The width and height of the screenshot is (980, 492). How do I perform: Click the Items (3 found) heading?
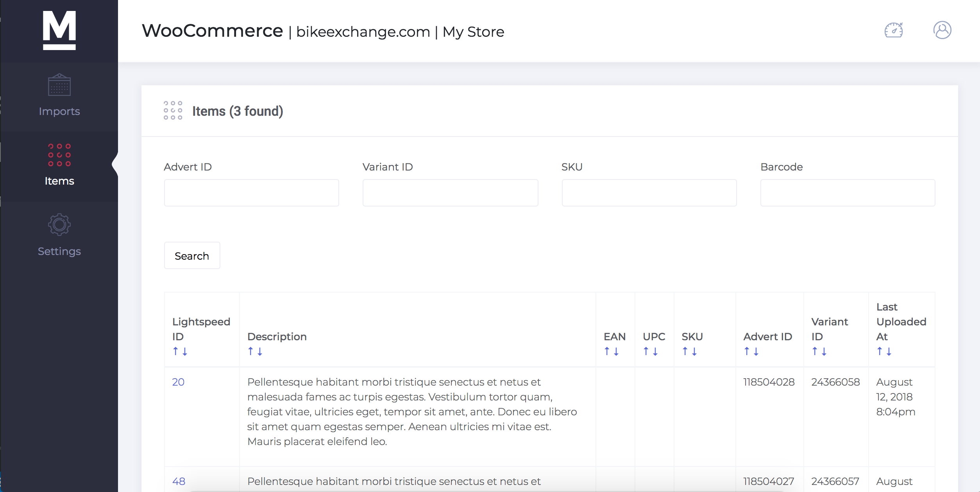[238, 111]
